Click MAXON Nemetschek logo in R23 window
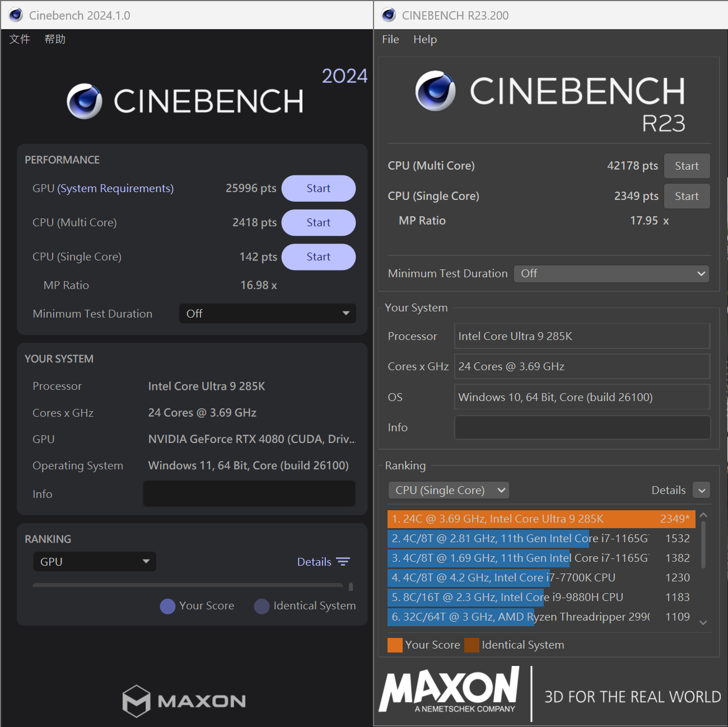Screen dimensions: 728x727 (450, 689)
